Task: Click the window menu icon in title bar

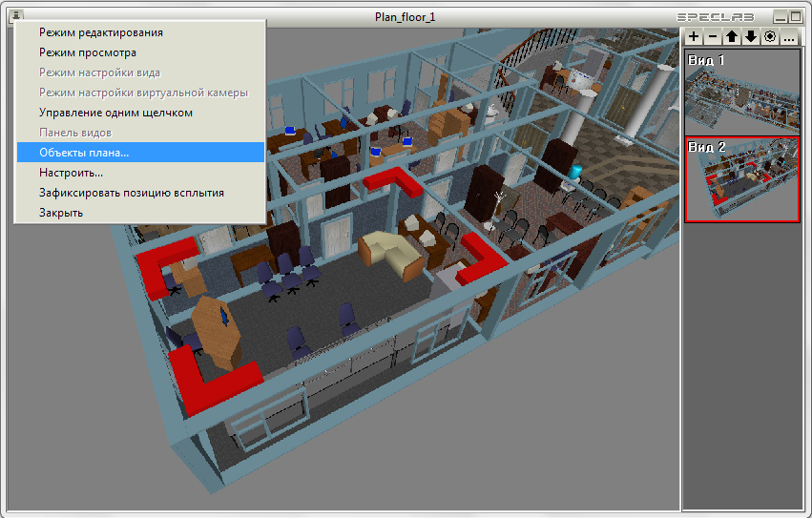Action: (x=16, y=16)
